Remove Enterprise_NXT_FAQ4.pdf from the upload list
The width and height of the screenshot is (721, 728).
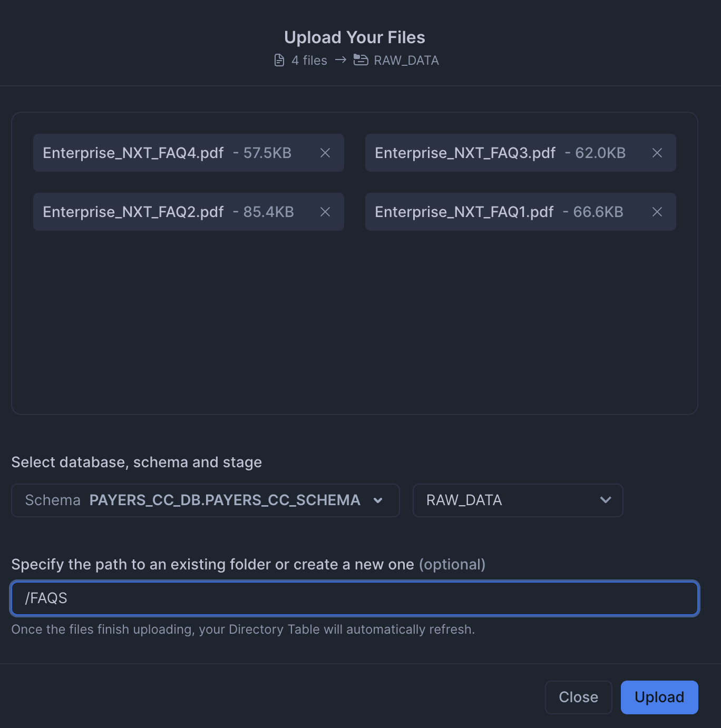click(325, 153)
